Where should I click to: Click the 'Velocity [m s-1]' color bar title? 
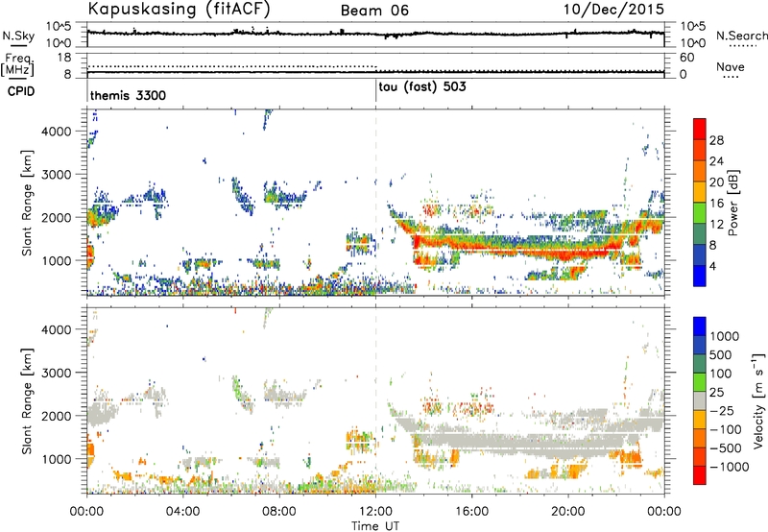758,400
